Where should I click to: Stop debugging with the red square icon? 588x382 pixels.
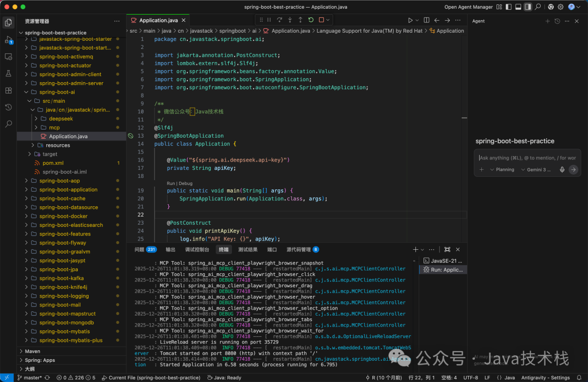coord(321,20)
